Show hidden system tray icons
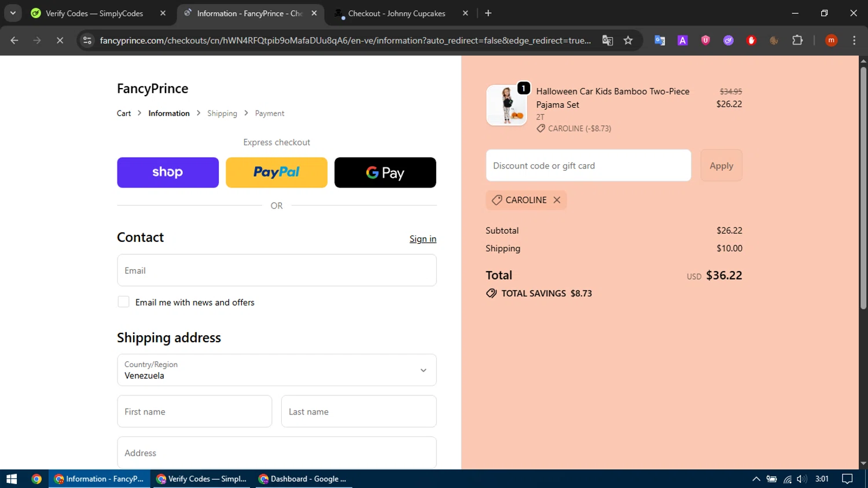Image resolution: width=868 pixels, height=488 pixels. pyautogui.click(x=756, y=479)
